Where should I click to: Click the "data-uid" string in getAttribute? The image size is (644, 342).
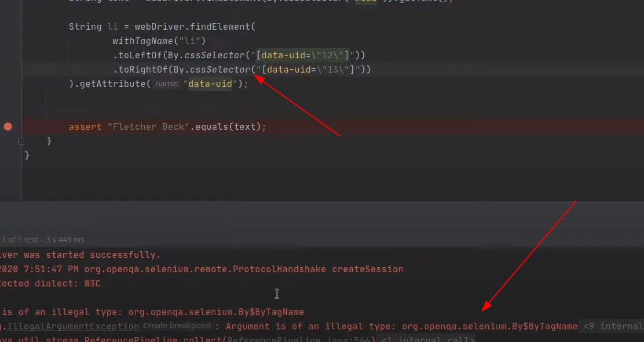[x=210, y=84]
